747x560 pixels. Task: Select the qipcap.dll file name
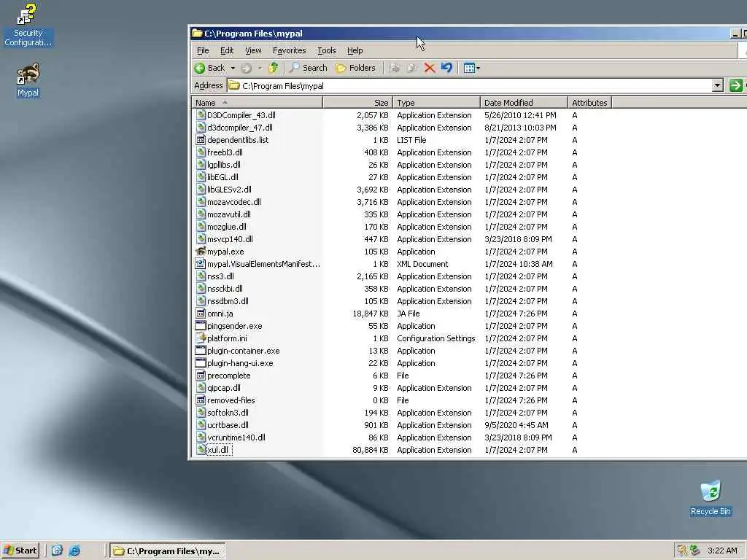click(224, 388)
